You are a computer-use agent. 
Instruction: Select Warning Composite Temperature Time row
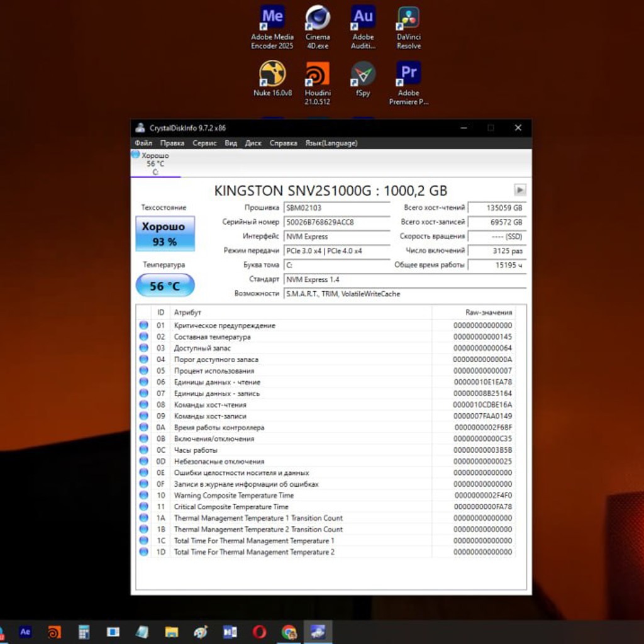point(325,496)
